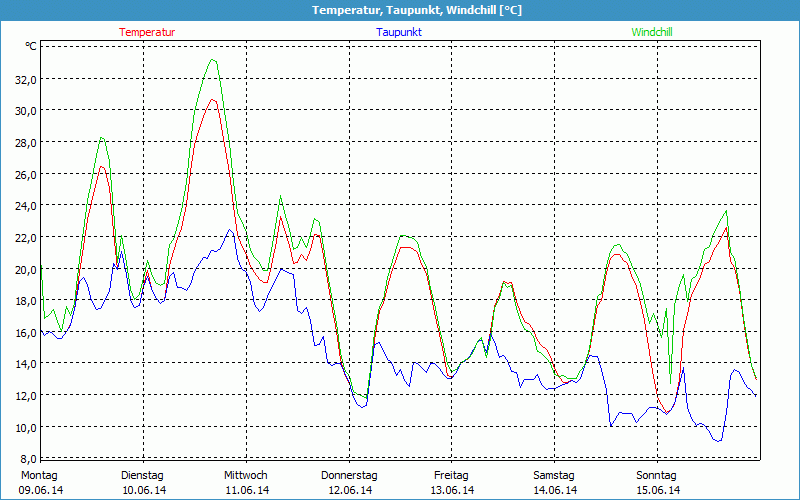The image size is (800, 500).
Task: Click the 09.06.14 date label
Action: coord(41,490)
